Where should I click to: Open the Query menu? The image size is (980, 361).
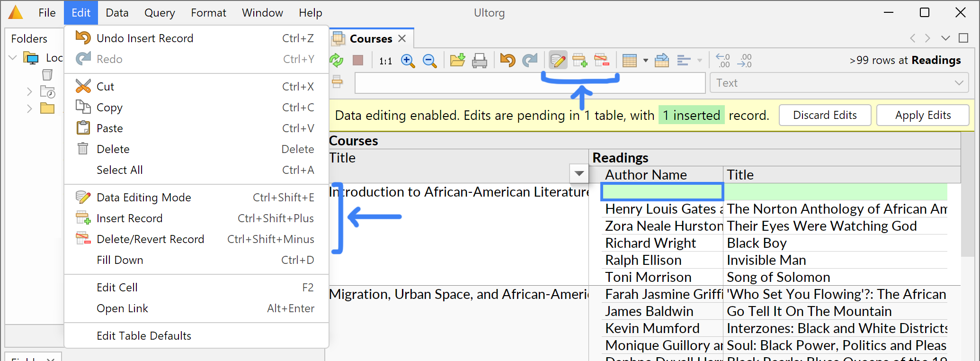point(160,13)
